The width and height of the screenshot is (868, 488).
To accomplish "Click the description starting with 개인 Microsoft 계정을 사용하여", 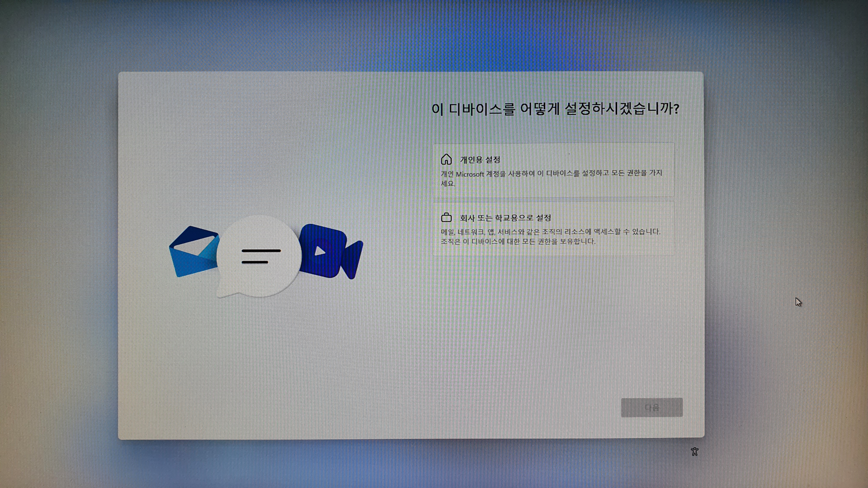I will pos(551,178).
